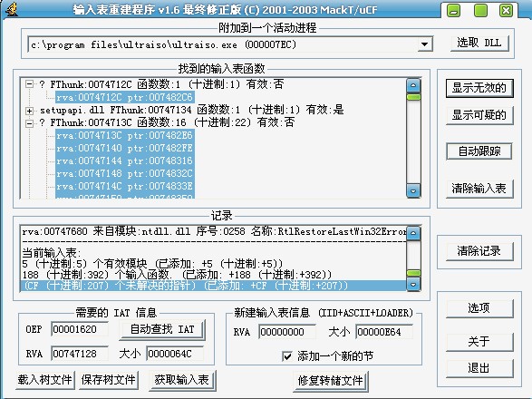Click new import size field 00000E64
Viewport: 532px width, 399px height.
[x=384, y=332]
